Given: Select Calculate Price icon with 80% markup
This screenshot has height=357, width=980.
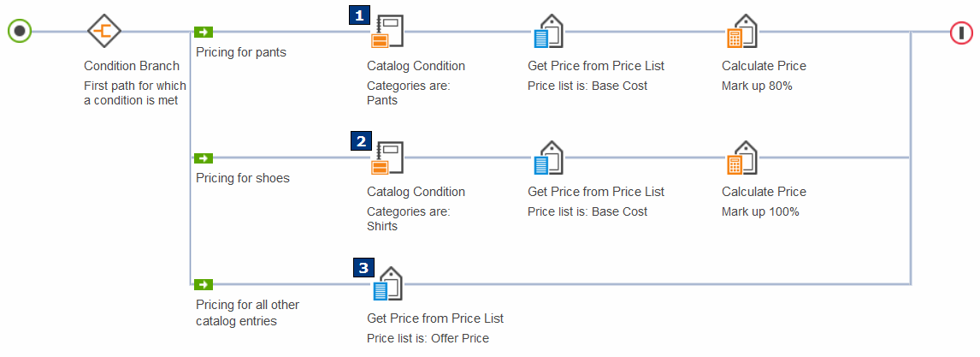Looking at the screenshot, I should pos(741,32).
